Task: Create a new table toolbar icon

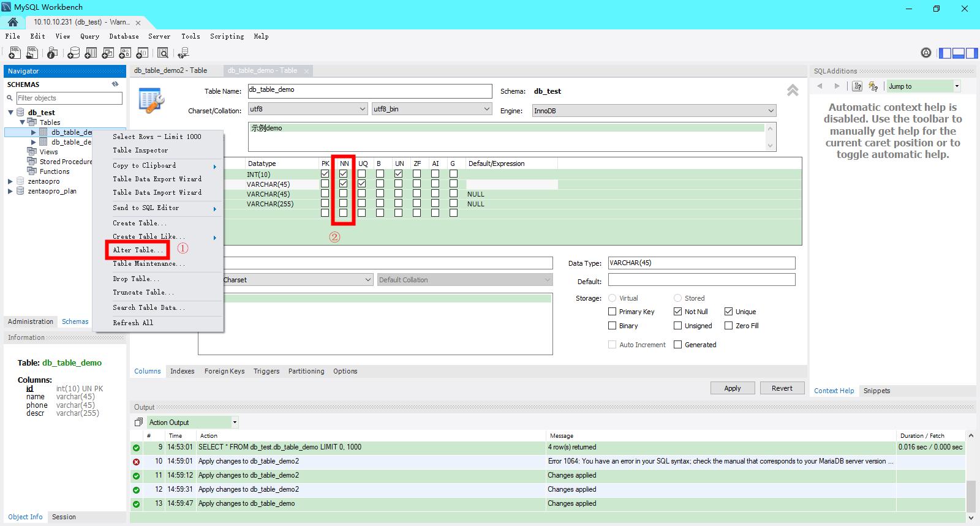Action: coord(91,53)
